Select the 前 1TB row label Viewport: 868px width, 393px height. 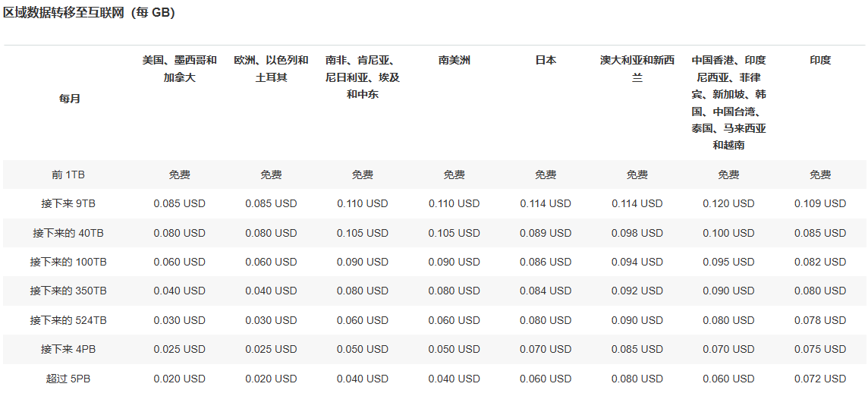(x=68, y=174)
